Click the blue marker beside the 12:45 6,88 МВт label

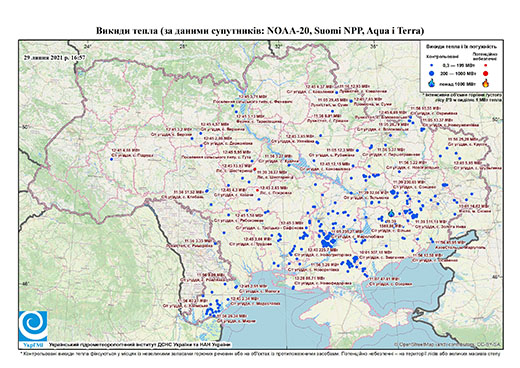111,159
